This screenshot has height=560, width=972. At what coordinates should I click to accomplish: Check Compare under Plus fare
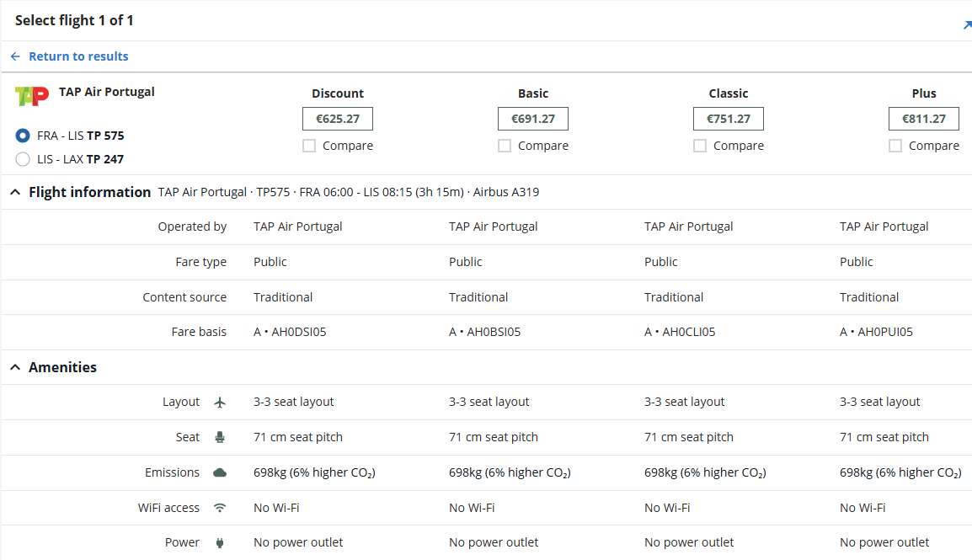click(x=895, y=146)
